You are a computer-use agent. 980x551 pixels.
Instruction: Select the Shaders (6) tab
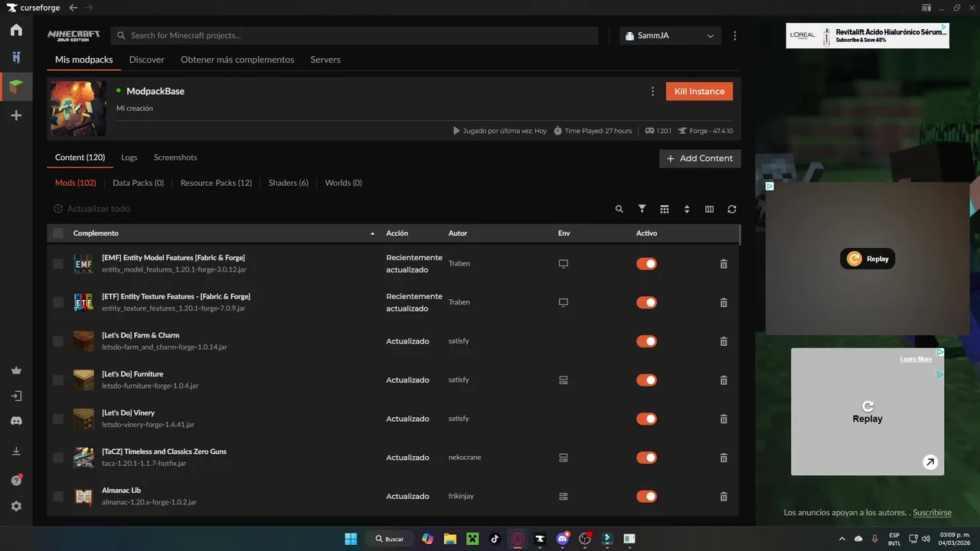[289, 183]
